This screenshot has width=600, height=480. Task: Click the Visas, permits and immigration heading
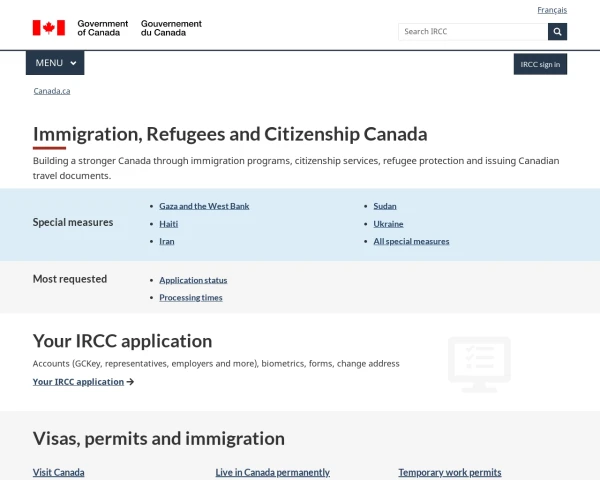(x=158, y=439)
